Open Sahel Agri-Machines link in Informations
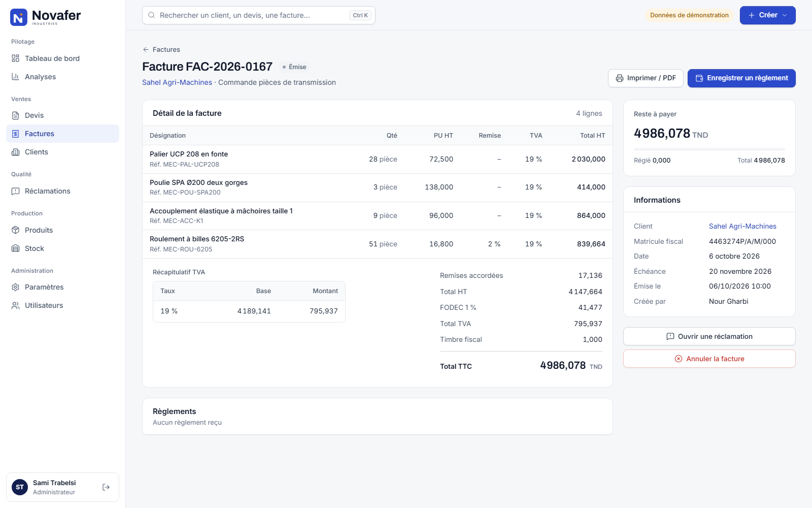This screenshot has height=508, width=812. tap(742, 226)
